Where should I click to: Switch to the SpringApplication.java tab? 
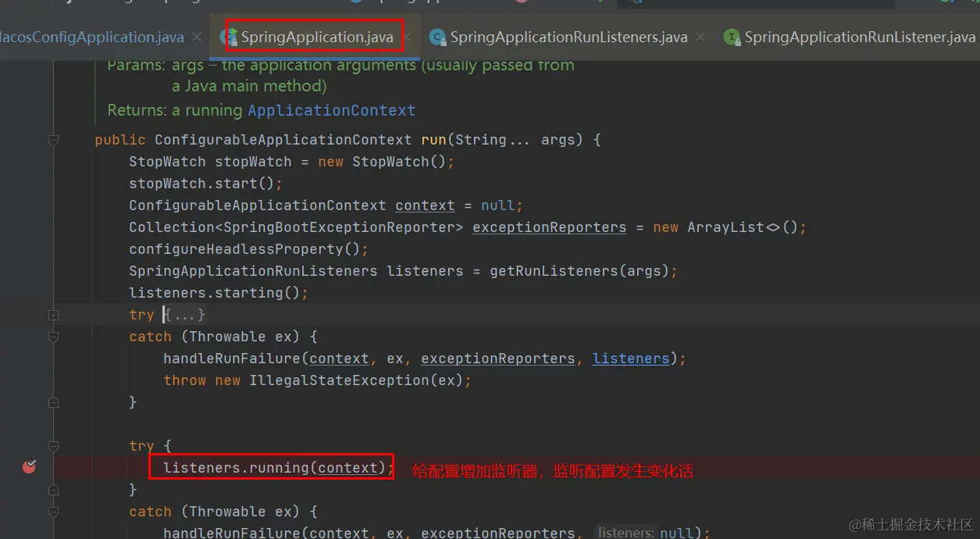[316, 37]
